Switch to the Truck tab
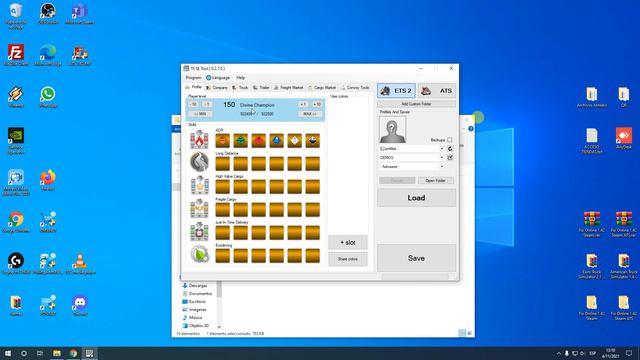Viewport: 640px width, 360px height. 240,88
